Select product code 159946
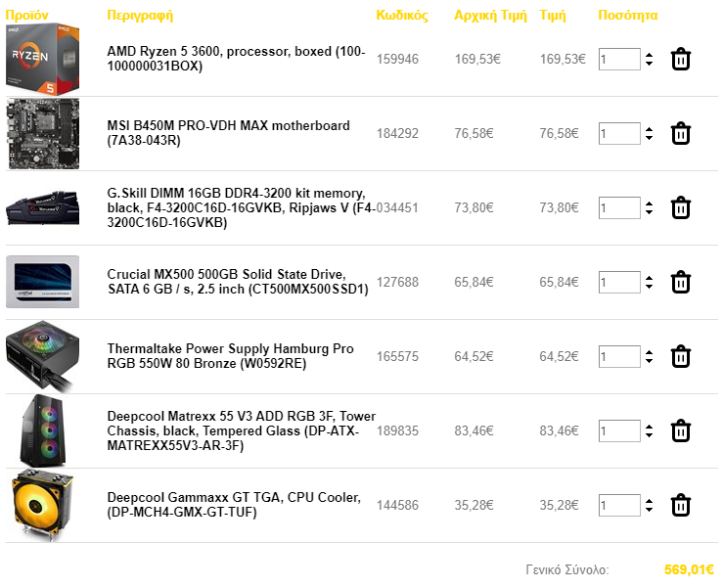This screenshot has height=588, width=723. coord(397,59)
